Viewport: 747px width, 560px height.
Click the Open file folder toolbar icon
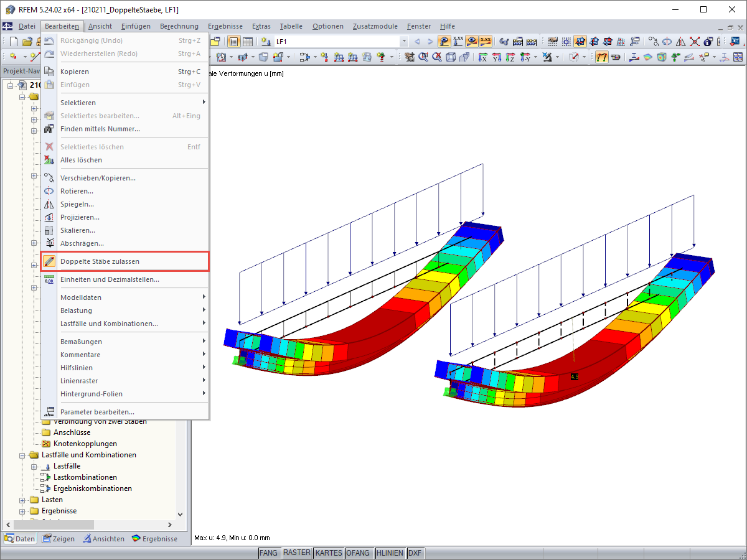27,42
